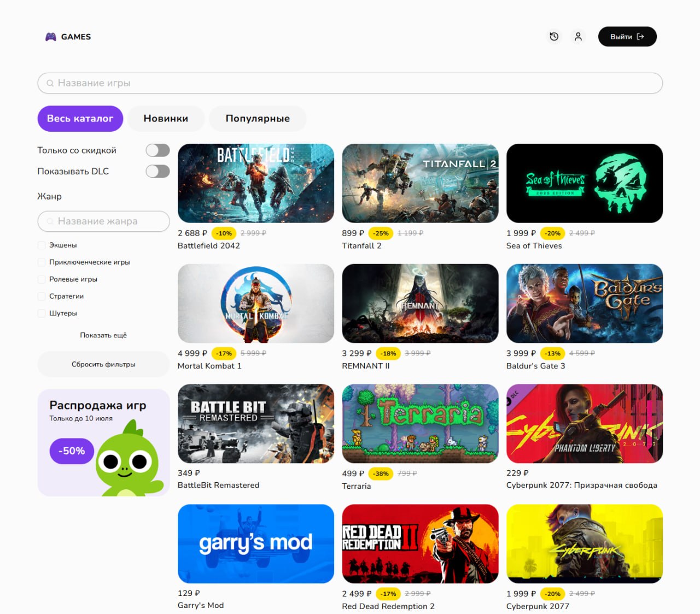Click the Жанр filter heading
Image resolution: width=700 pixels, height=614 pixels.
point(49,196)
